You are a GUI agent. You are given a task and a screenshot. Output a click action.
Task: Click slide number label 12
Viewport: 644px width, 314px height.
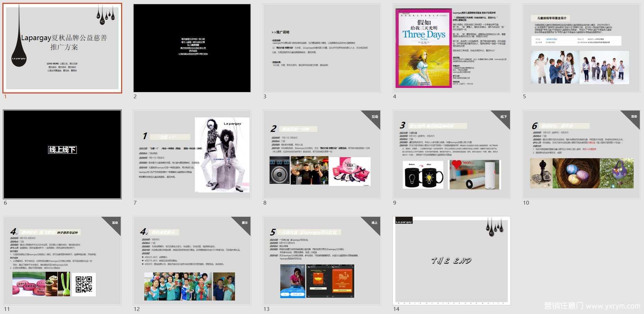(x=137, y=309)
